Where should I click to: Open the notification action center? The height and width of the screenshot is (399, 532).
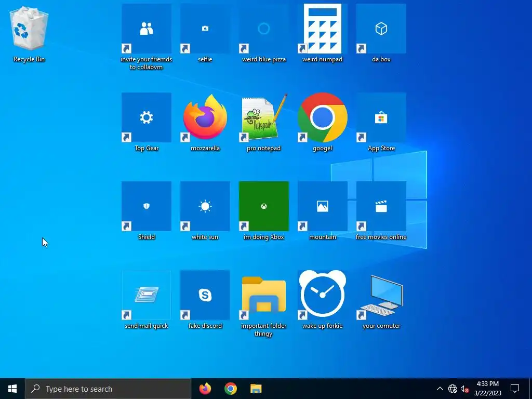point(515,389)
